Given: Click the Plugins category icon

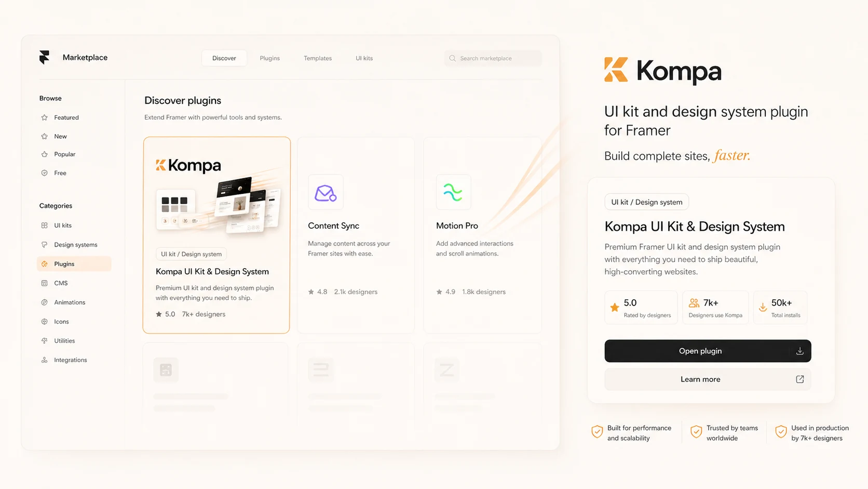Looking at the screenshot, I should pyautogui.click(x=45, y=264).
